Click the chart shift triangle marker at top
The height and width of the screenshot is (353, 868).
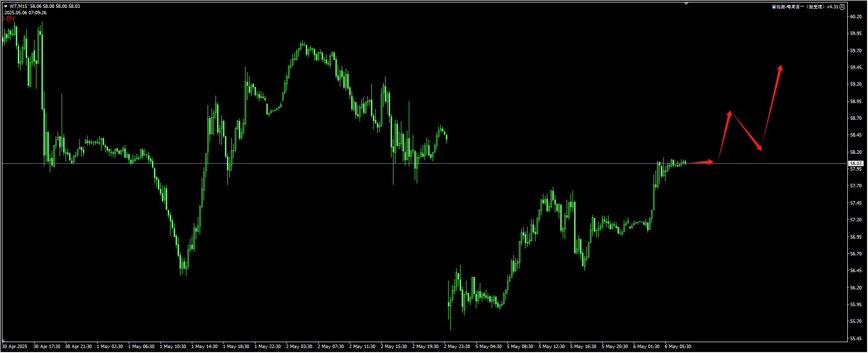coord(686,3)
